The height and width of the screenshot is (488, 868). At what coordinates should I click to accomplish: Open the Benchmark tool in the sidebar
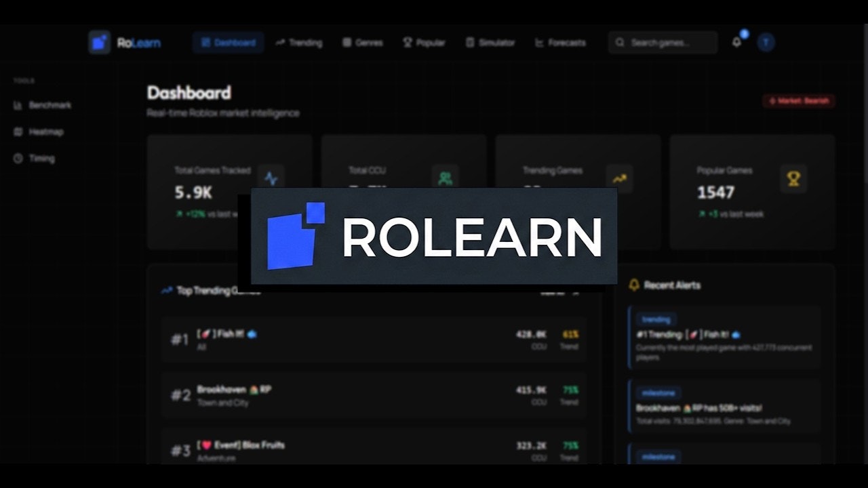pyautogui.click(x=48, y=105)
